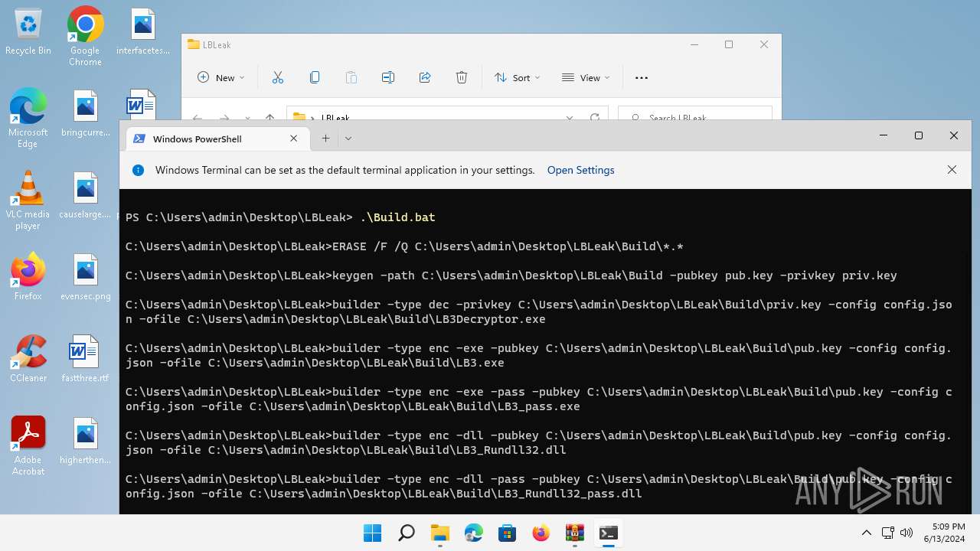The image size is (980, 551).
Task: Open taskbar Search
Action: (x=407, y=533)
